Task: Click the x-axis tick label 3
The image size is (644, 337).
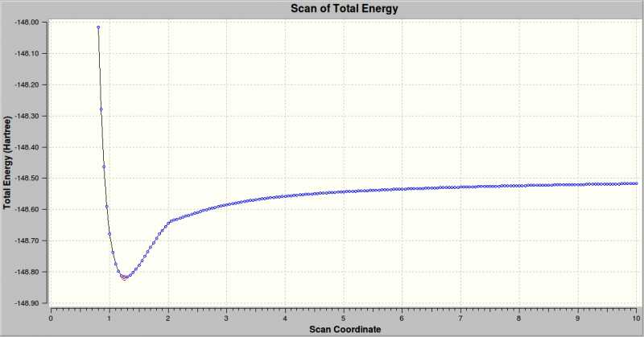Action: tap(226, 319)
